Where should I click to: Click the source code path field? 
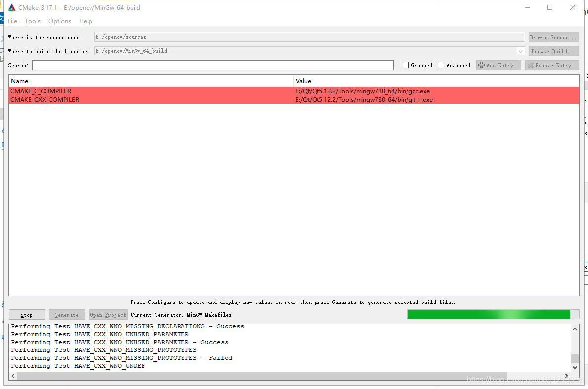310,37
